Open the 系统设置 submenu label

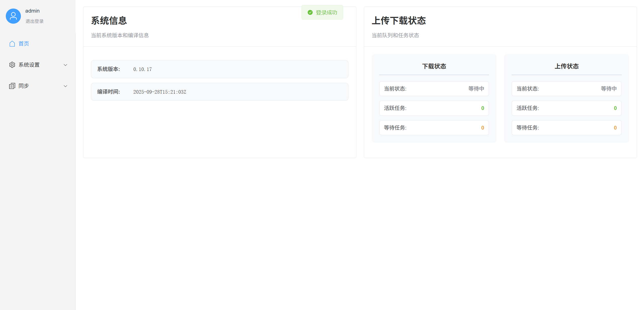tap(29, 65)
